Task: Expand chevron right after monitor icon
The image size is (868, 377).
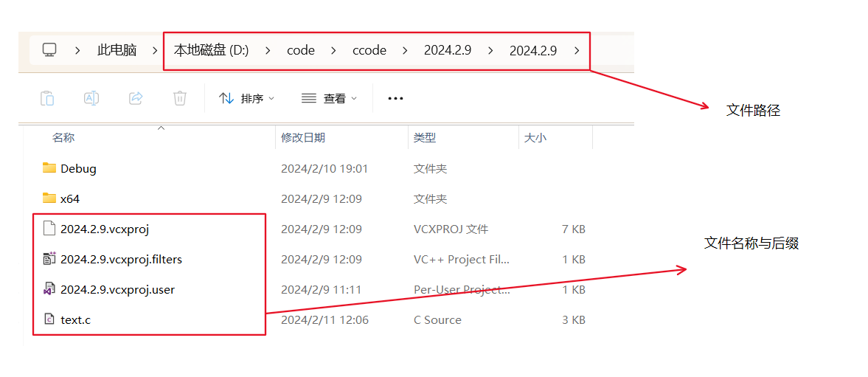Action: [77, 50]
